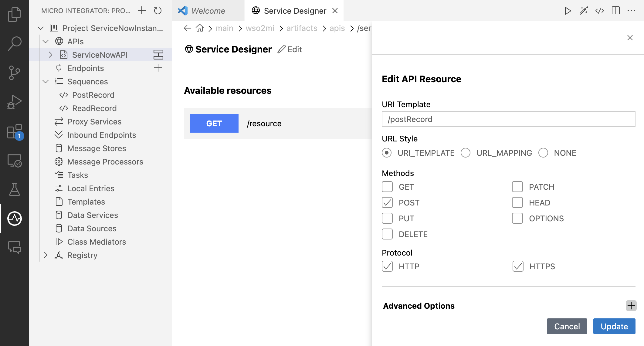Select Data Services in tree
The height and width of the screenshot is (346, 644).
(x=93, y=215)
